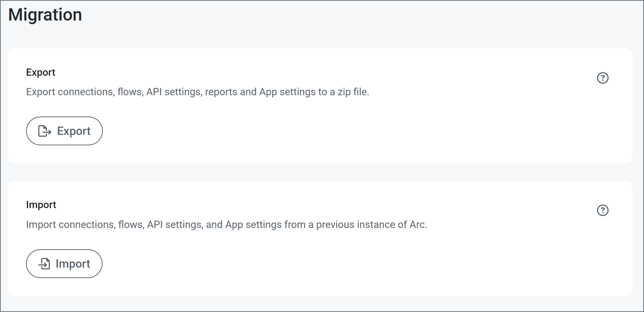Click the bold Import section heading
Viewport: 644px width, 312px height.
tap(41, 205)
